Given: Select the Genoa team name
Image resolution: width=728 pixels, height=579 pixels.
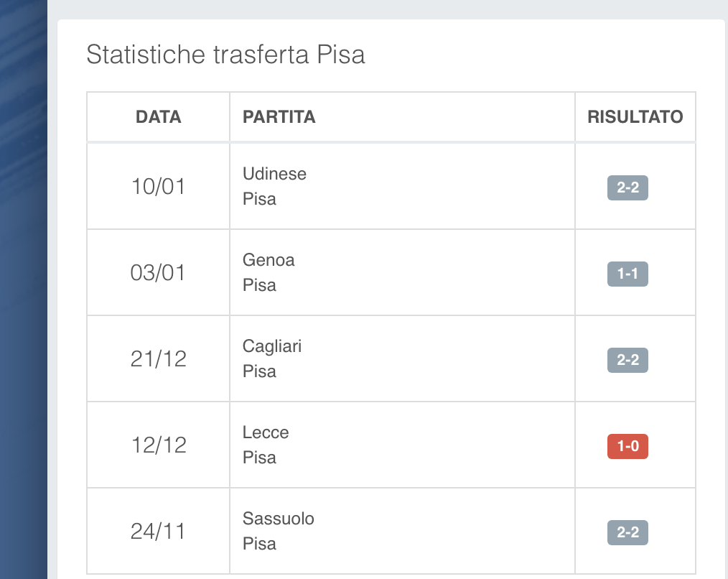Looking at the screenshot, I should pos(269,260).
